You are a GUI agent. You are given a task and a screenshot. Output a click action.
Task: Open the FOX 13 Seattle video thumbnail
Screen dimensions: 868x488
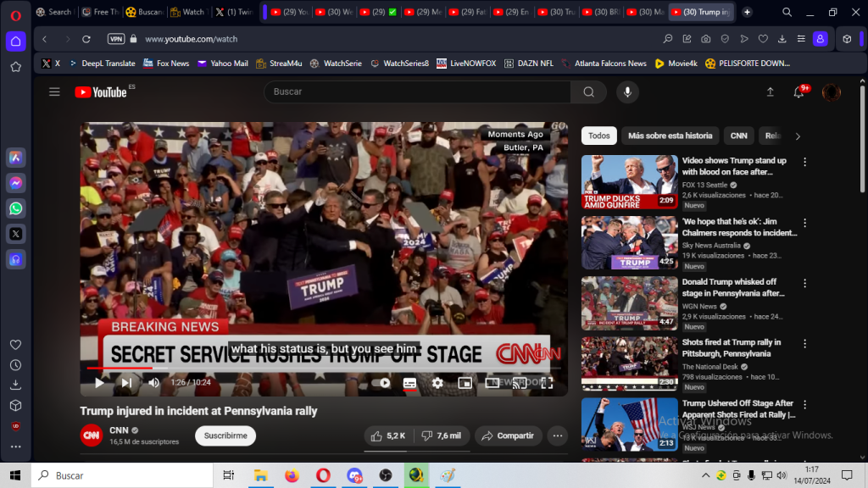[x=630, y=182]
